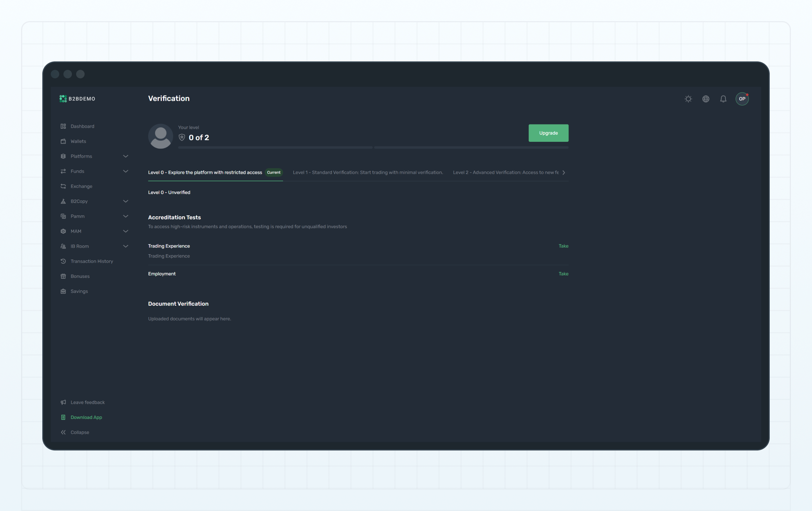Expand the Funds submenu chevron
The image size is (812, 511).
125,171
